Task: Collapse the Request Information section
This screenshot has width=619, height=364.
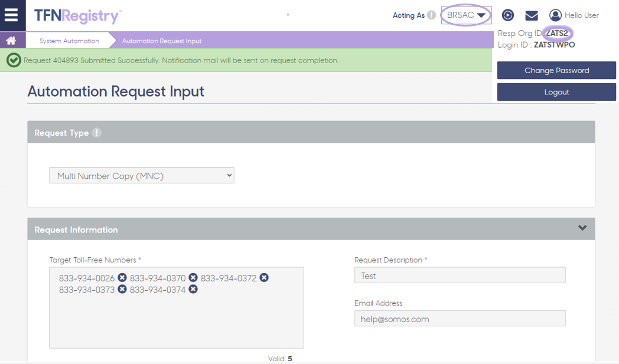Action: click(582, 228)
